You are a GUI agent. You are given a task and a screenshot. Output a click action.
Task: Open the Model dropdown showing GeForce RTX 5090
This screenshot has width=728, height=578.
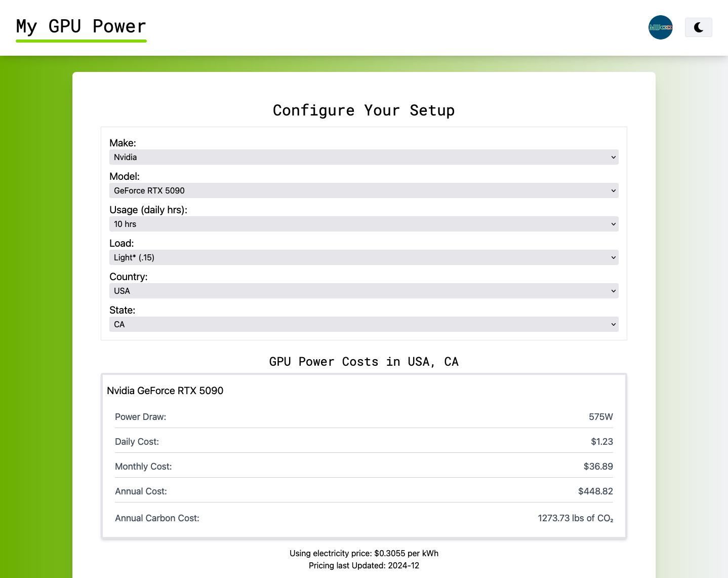[364, 190]
